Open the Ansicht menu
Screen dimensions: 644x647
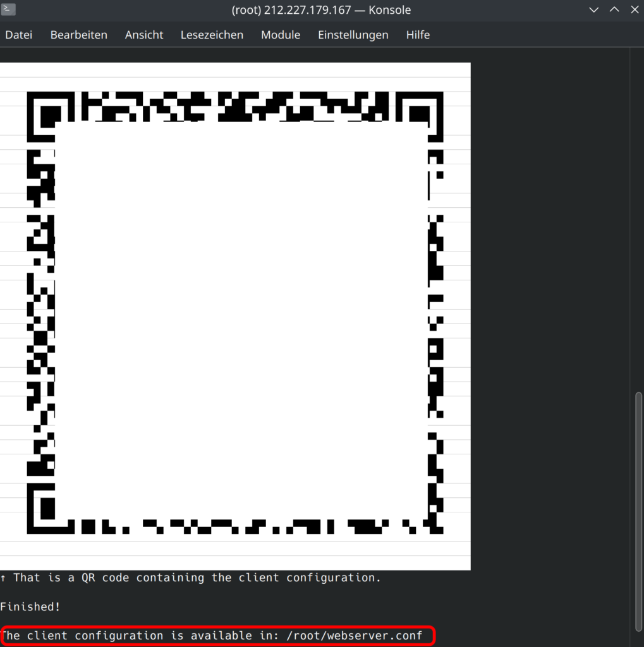(x=144, y=35)
